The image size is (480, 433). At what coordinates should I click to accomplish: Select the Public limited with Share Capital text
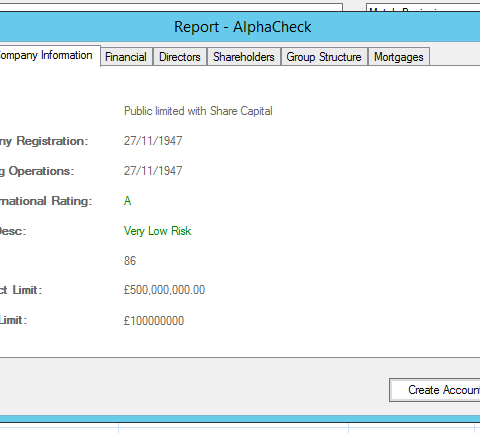pyautogui.click(x=198, y=111)
